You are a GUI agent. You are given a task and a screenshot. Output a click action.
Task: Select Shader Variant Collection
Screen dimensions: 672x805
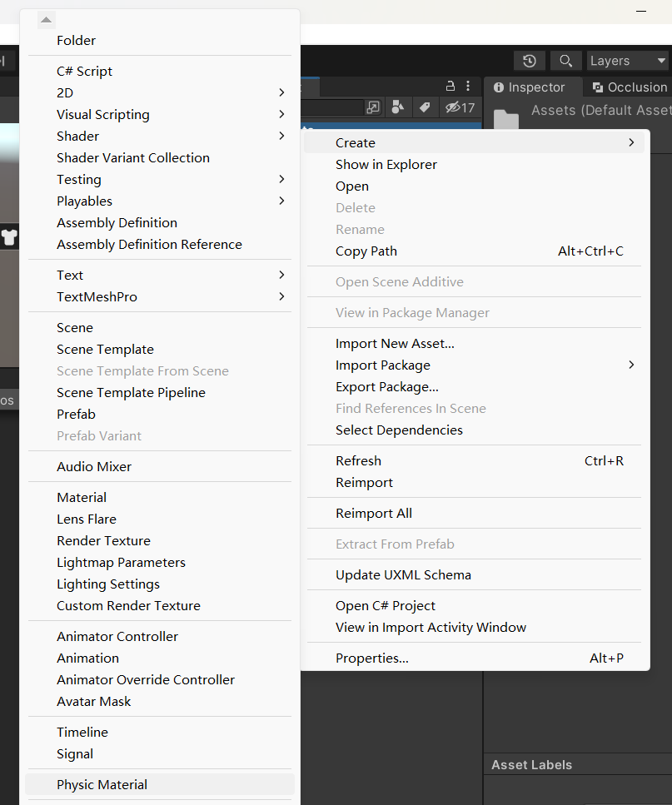click(x=160, y=157)
